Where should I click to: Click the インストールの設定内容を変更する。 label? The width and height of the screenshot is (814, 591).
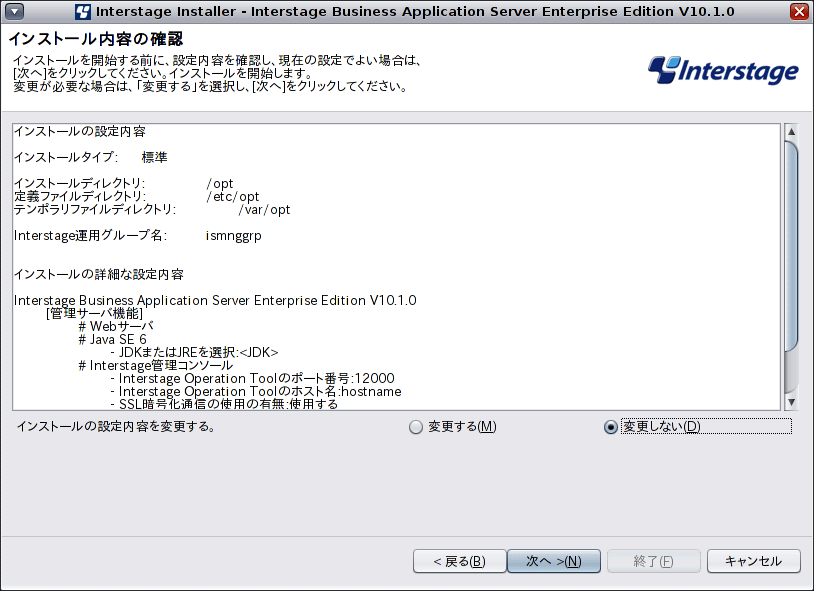point(117,427)
